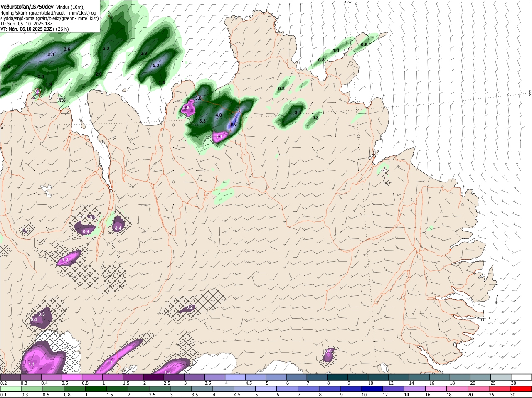Click the 5.3 rainfall value on the map
This screenshot has height=398, width=532.
[x=156, y=65]
